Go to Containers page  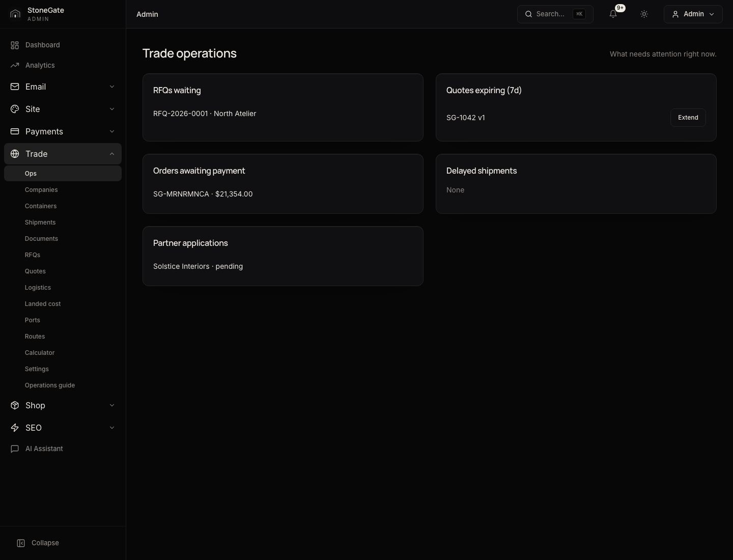[63, 206]
